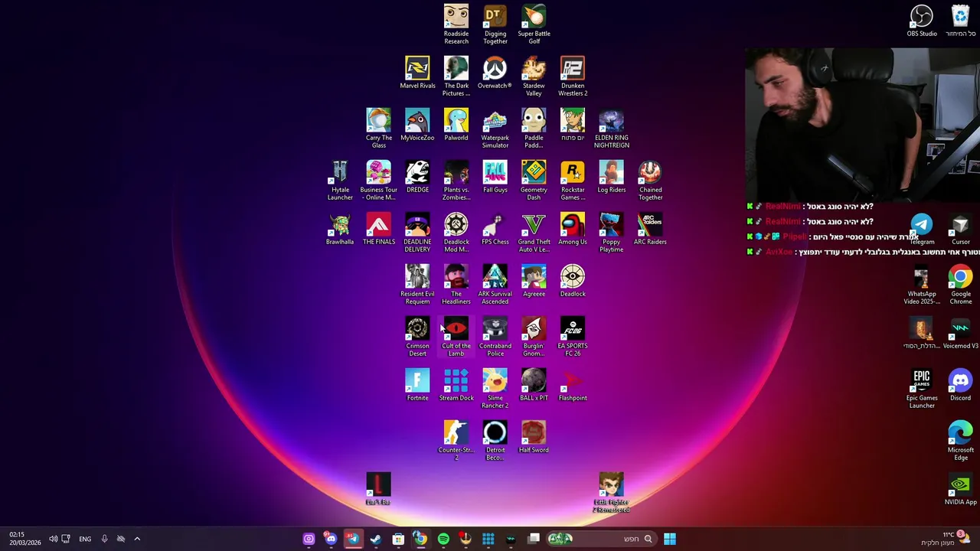Open OBS Studio from the desktop
Image resolution: width=980 pixels, height=551 pixels.
922,21
